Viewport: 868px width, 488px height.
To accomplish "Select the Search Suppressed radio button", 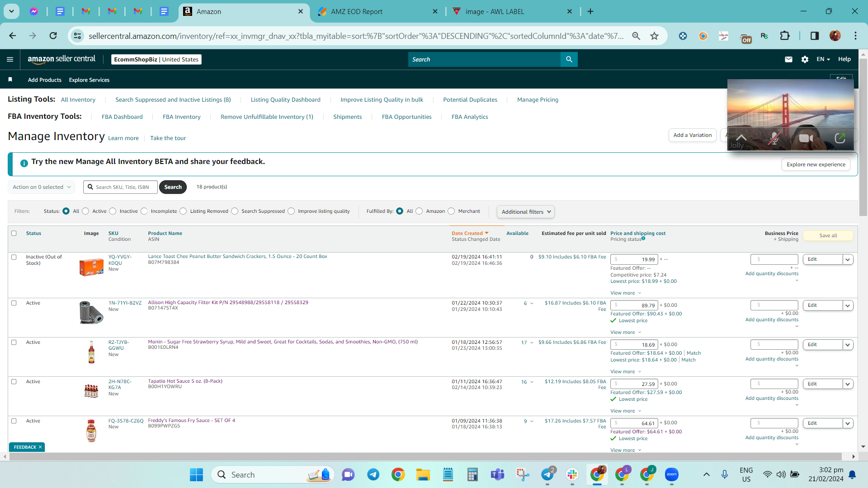I will tap(235, 211).
